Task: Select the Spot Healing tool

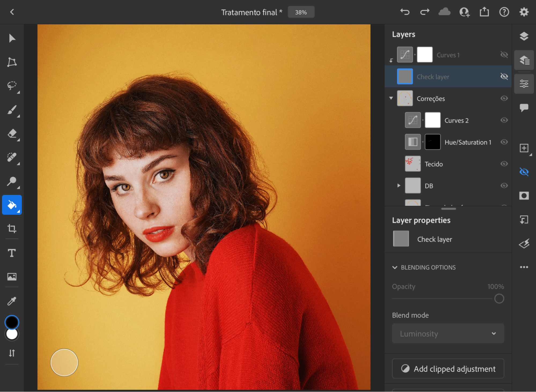Action: click(x=12, y=157)
